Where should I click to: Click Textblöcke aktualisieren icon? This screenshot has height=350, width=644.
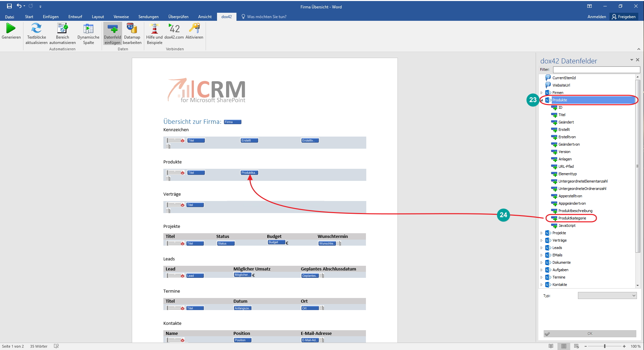point(36,29)
